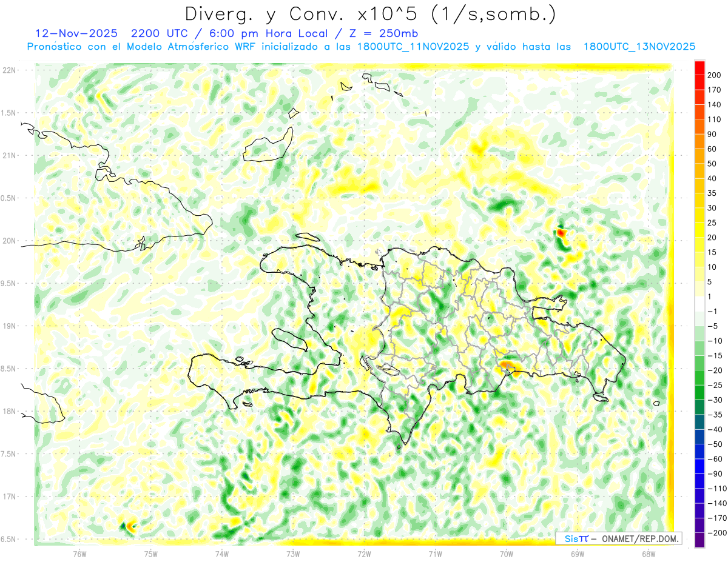Click the positive colorbar label '35'

713,193
